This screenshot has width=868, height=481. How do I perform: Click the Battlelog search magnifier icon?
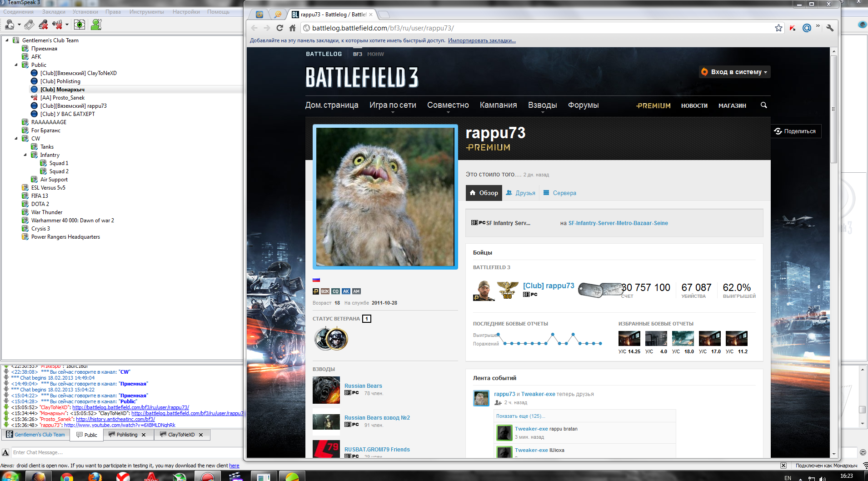pyautogui.click(x=764, y=105)
